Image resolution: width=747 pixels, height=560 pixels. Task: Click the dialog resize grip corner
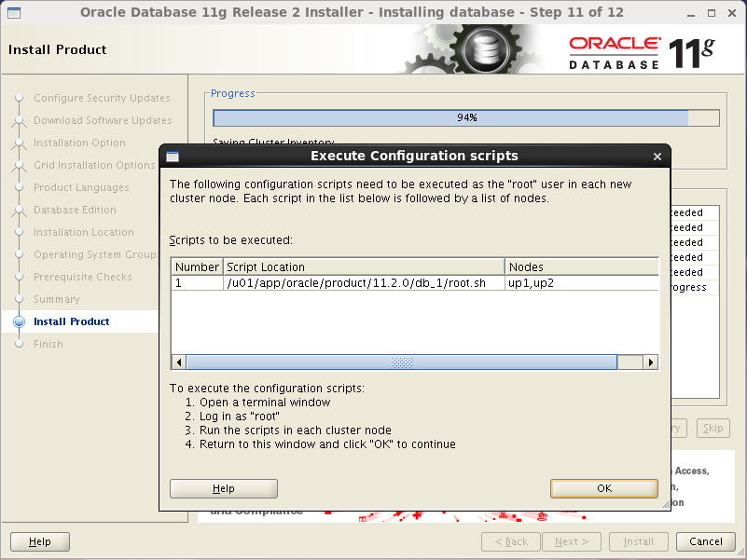coord(666,505)
